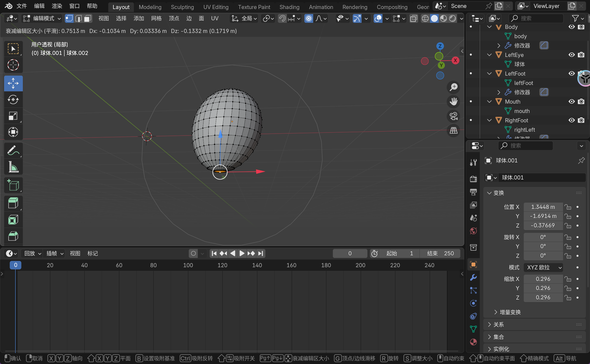Select the Scale tool in left toolbar

pyautogui.click(x=13, y=116)
